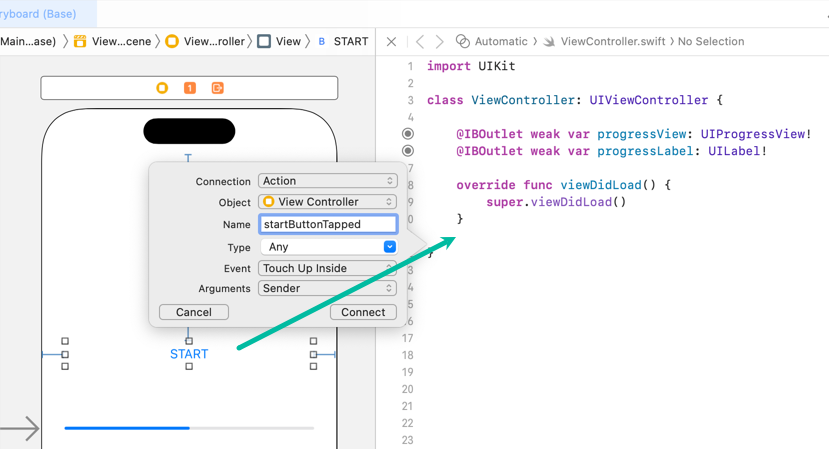Click the View Controller icon in scene dock
The width and height of the screenshot is (829, 449).
click(x=162, y=88)
